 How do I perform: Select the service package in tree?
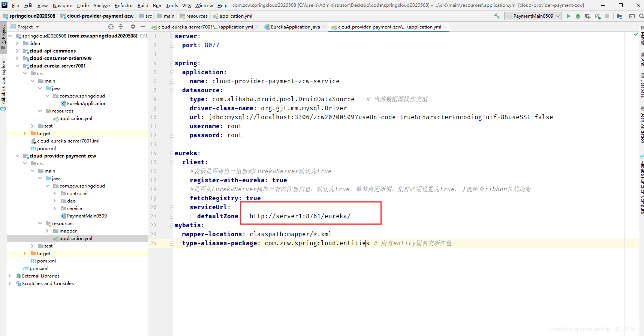tap(74, 208)
